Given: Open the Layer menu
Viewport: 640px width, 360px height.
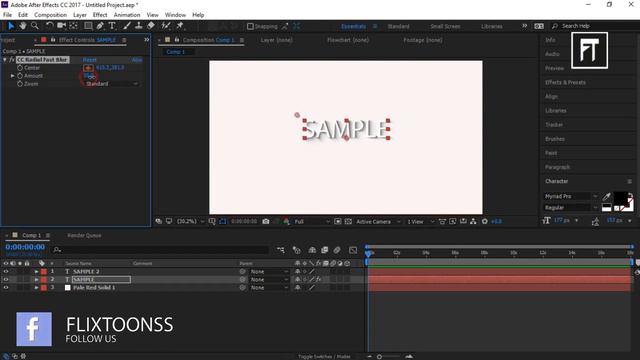Looking at the screenshot, I should point(80,15).
